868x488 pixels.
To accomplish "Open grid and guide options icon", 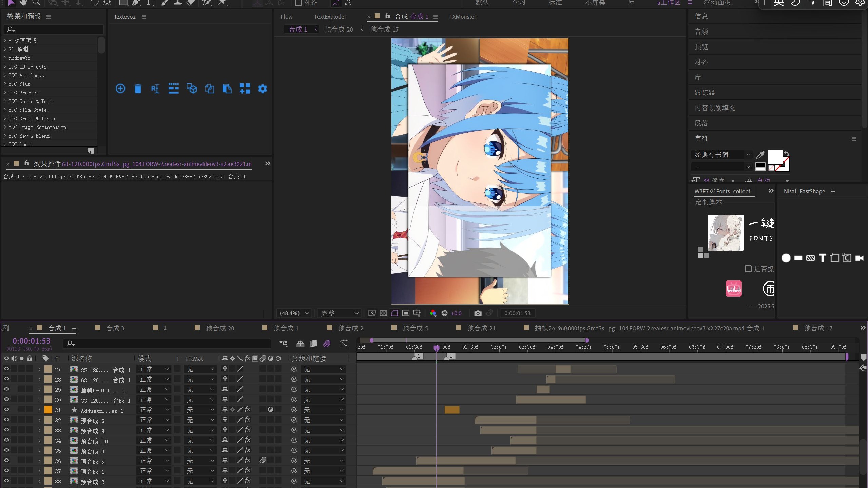I will pyautogui.click(x=417, y=313).
